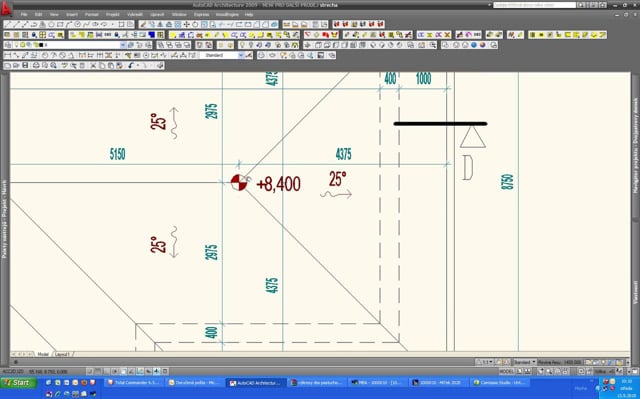This screenshot has width=640, height=399.
Task: Switch to Doručená pošta taskbar window
Action: [195, 383]
